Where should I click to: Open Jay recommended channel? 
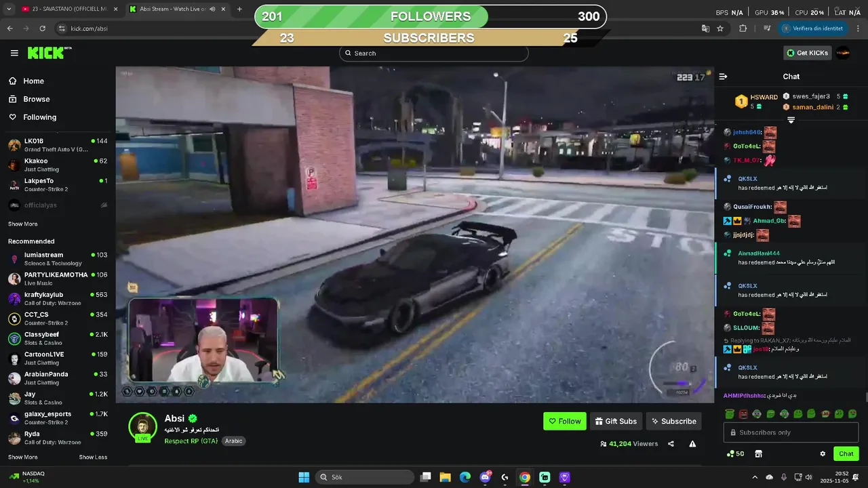[x=58, y=398]
